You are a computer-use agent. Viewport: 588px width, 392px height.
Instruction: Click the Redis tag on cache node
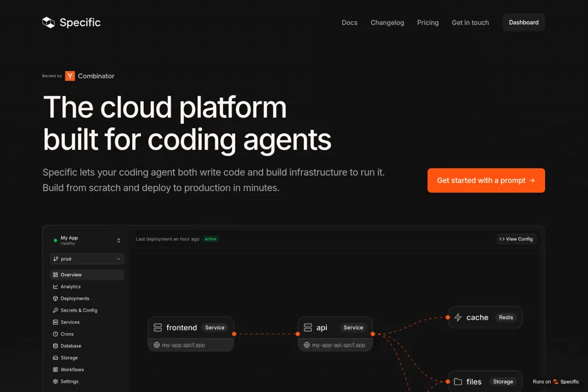[x=506, y=317]
